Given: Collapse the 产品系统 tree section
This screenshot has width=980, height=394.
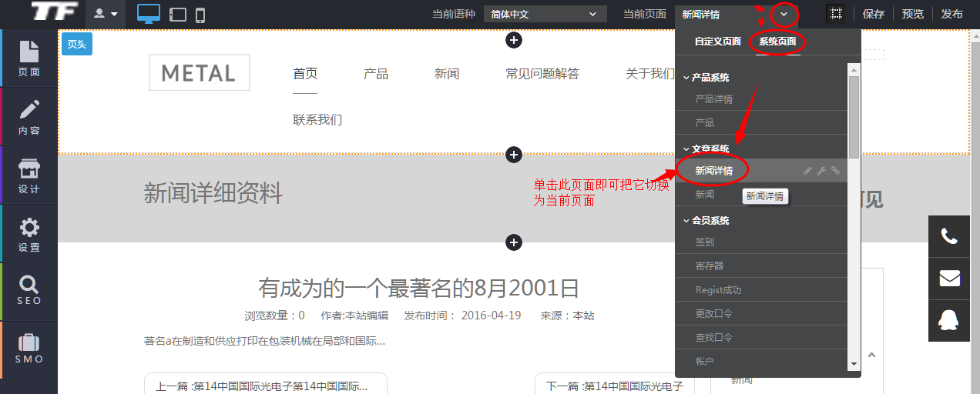Looking at the screenshot, I should point(686,78).
